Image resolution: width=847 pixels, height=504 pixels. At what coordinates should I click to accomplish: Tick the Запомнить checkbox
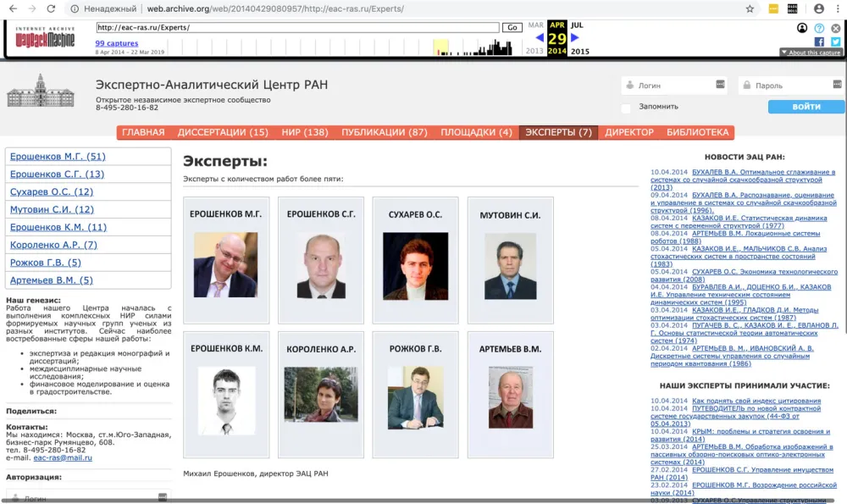[626, 108]
